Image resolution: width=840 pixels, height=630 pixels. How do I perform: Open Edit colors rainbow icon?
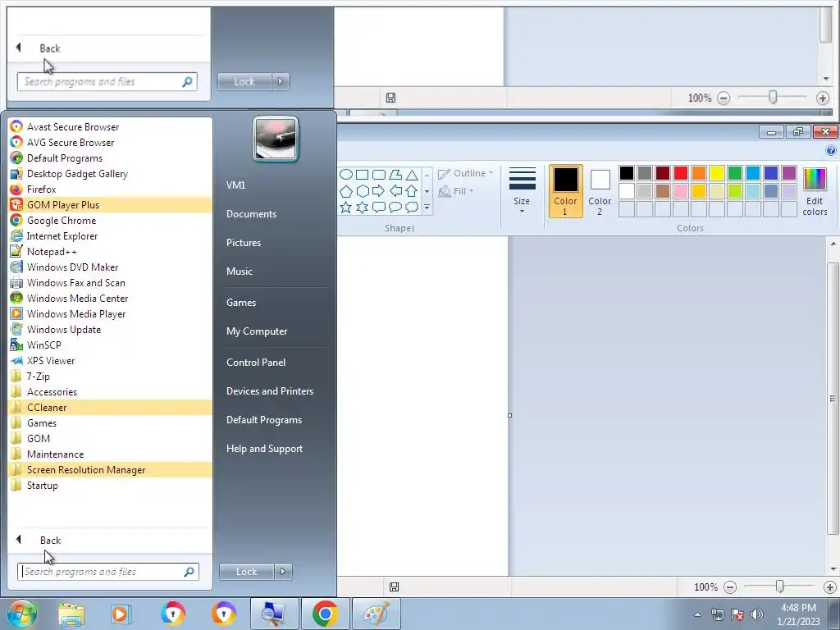(815, 191)
